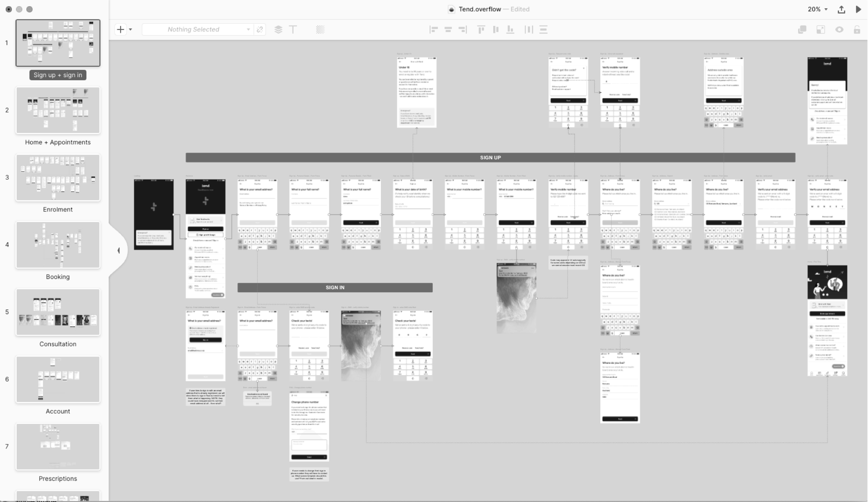868x502 pixels.
Task: Click the distribute vertical spacing icon
Action: [x=544, y=29]
